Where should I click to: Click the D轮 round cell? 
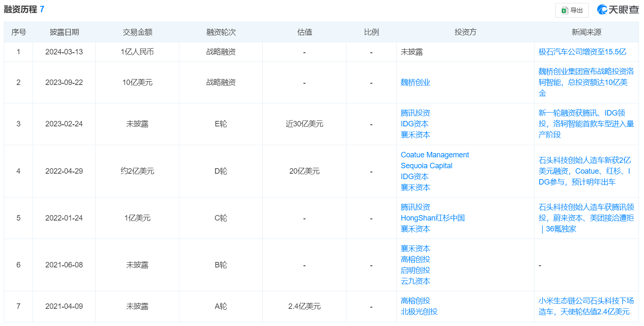[x=221, y=171]
